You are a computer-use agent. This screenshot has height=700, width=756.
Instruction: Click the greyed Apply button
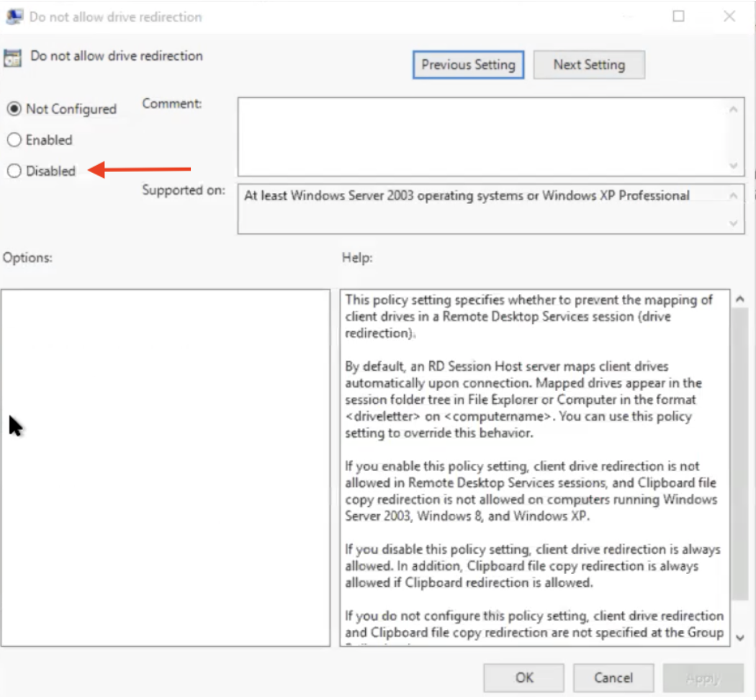(x=703, y=678)
